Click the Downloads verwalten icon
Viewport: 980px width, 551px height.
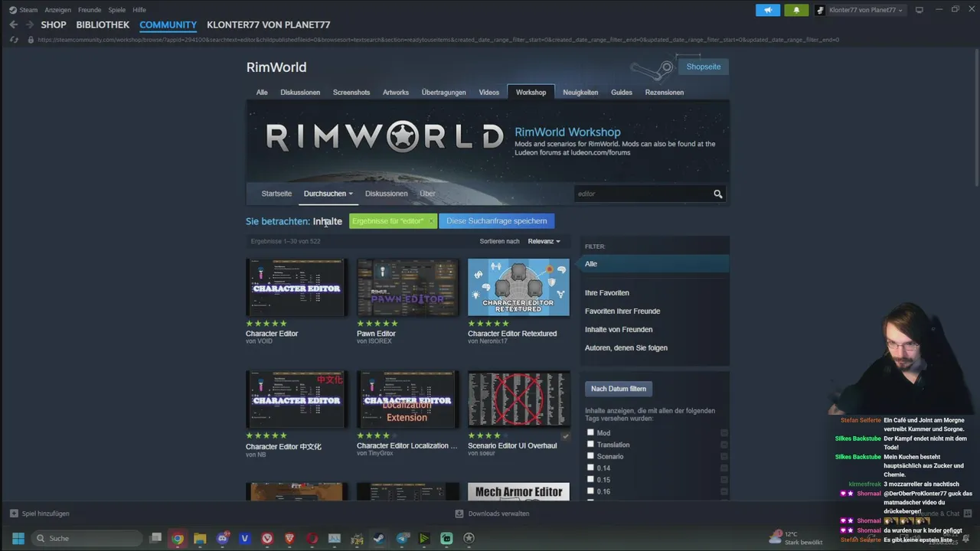tap(459, 514)
